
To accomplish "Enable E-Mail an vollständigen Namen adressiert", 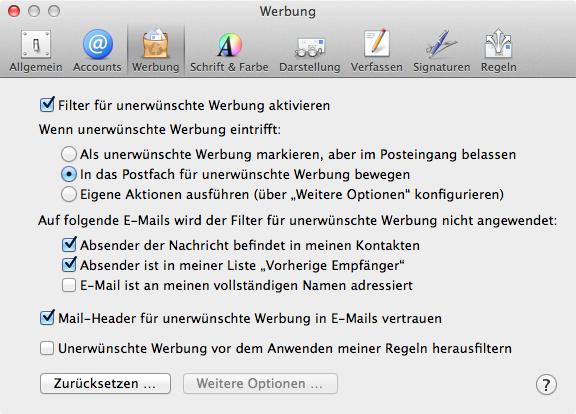I will 69,285.
